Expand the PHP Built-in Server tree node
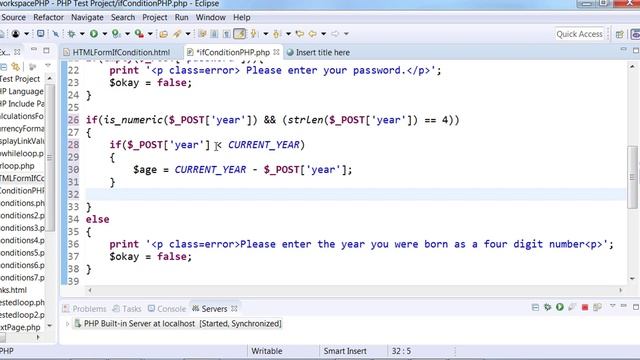This screenshot has height=360, width=640. coord(67,324)
